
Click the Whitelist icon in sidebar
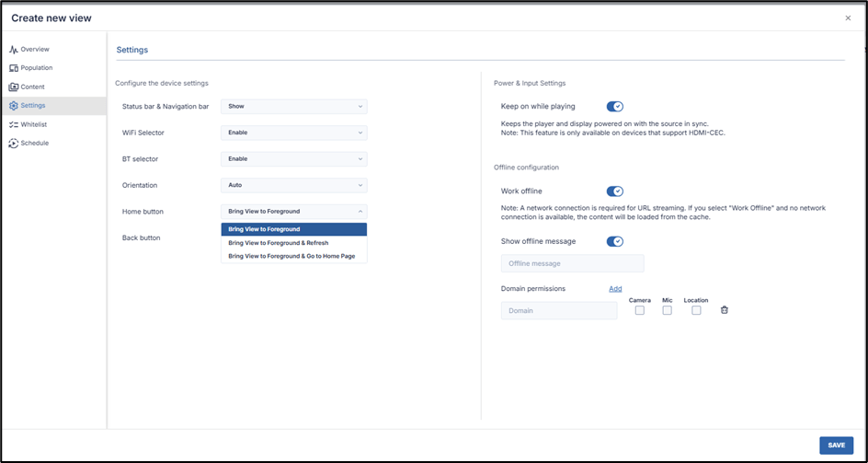point(14,124)
